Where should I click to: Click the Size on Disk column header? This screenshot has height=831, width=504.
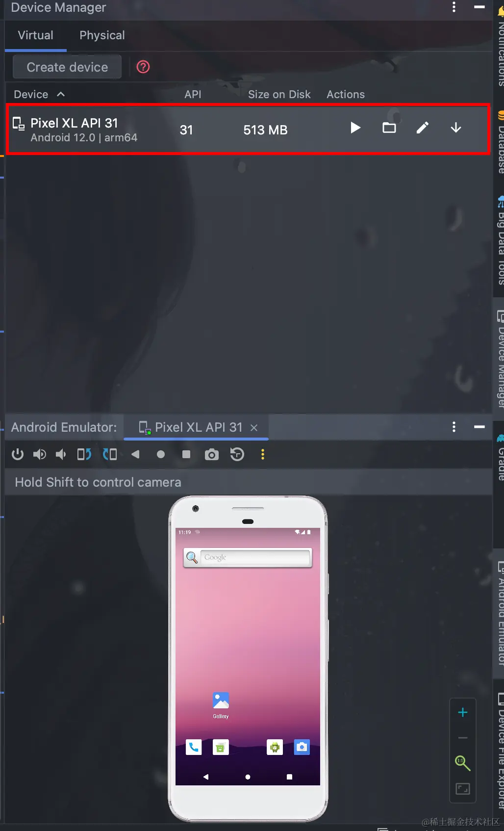tap(279, 94)
